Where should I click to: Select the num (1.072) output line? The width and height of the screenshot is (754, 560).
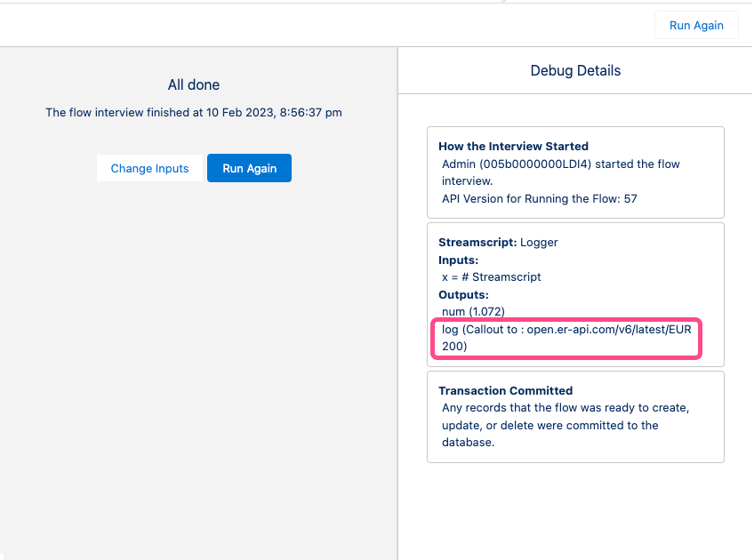[473, 311]
